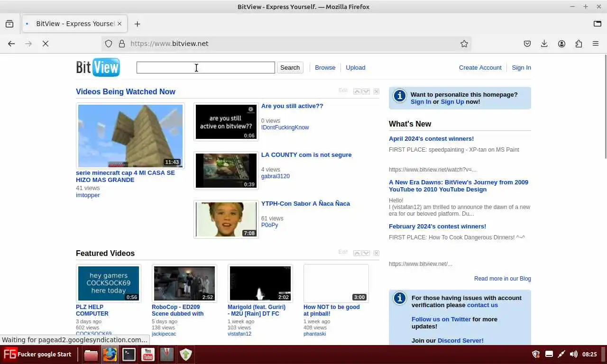
Task: Open green shield updater in taskbar
Action: (x=186, y=355)
